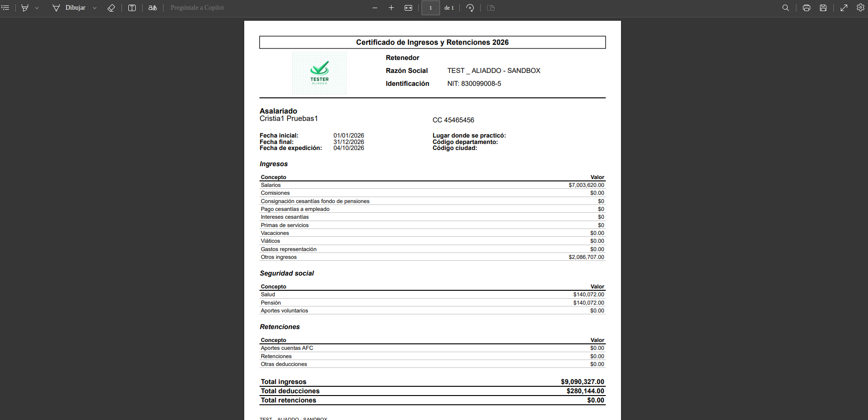This screenshot has width=868, height=420.
Task: Select the Otros ingresos value $2,086,707.00
Action: click(586, 257)
